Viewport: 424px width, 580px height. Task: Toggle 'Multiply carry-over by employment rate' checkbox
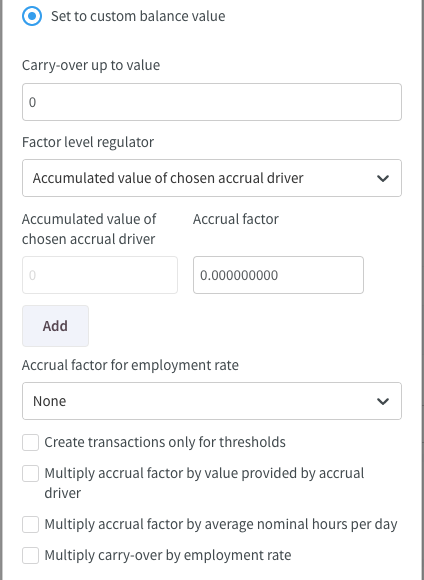click(x=30, y=556)
